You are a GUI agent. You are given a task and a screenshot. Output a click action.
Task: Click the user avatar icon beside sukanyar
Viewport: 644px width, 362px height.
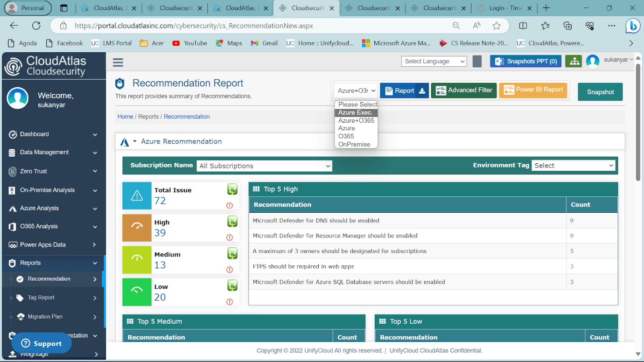(x=593, y=61)
